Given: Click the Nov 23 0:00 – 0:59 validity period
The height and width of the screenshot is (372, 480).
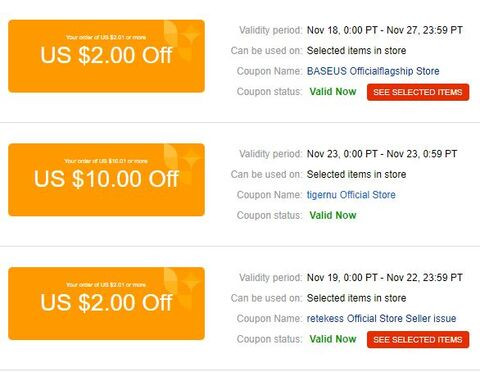Looking at the screenshot, I should 382,154.
